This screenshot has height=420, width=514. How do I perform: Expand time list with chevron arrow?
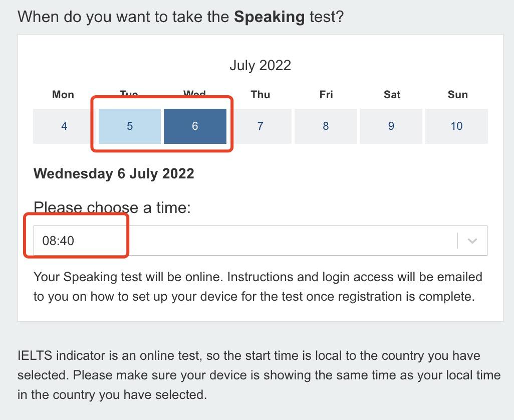click(x=472, y=241)
